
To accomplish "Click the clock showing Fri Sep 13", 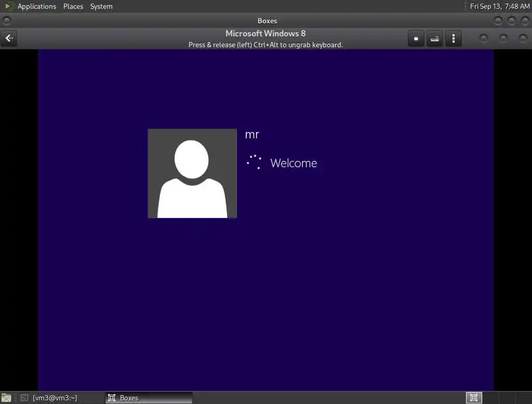I will [499, 6].
